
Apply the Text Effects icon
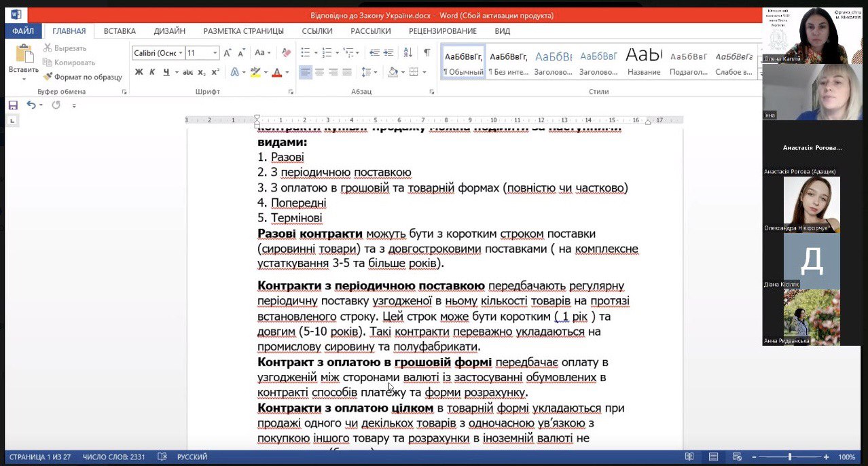point(235,72)
